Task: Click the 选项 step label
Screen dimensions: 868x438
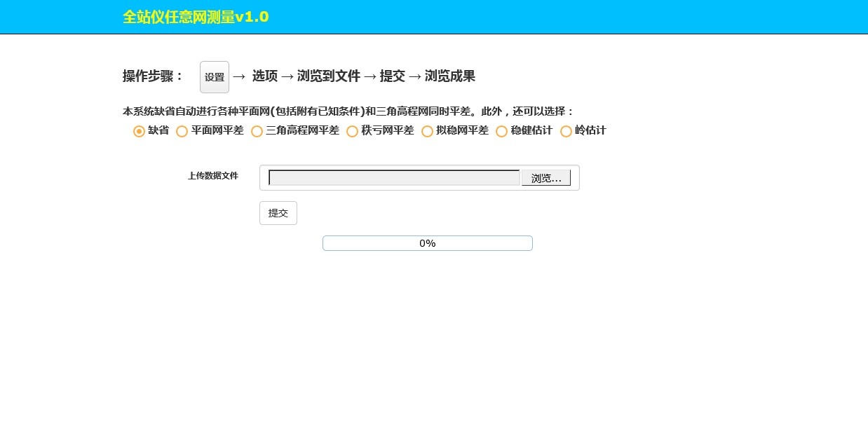Action: click(x=264, y=76)
